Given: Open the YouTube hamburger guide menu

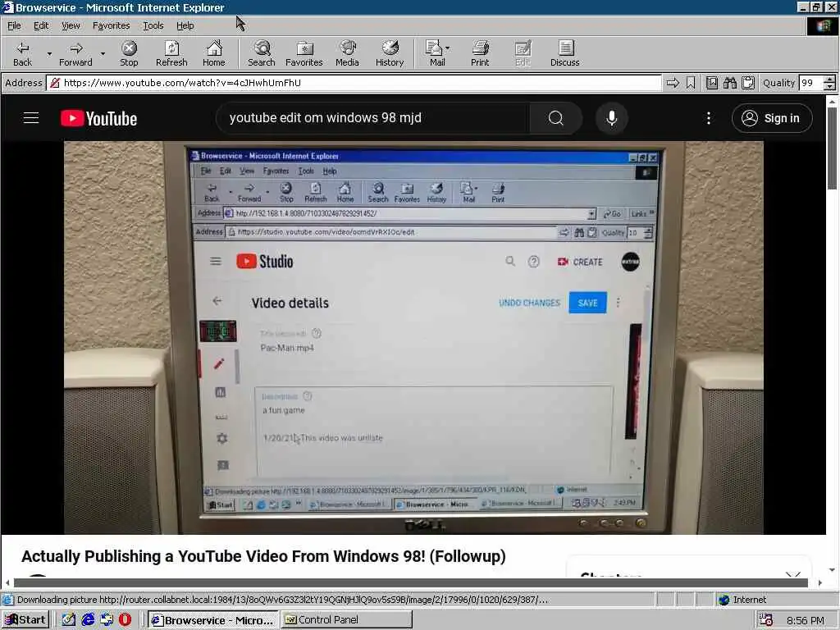Looking at the screenshot, I should (x=31, y=118).
